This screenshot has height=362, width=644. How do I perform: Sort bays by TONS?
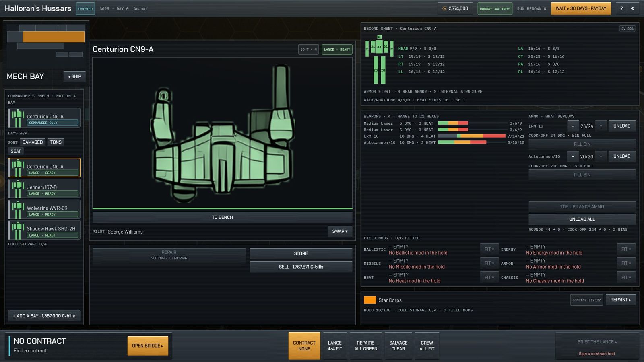point(56,142)
